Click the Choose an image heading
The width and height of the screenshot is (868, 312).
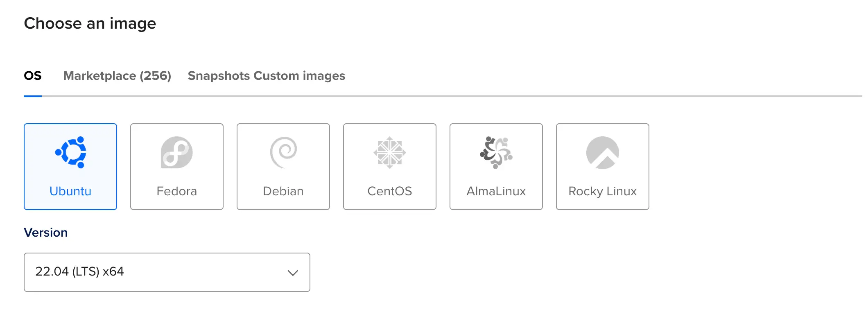90,23
